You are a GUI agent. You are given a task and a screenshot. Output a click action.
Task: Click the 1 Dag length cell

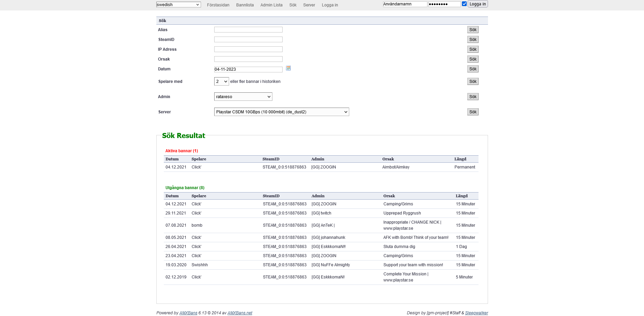click(461, 247)
